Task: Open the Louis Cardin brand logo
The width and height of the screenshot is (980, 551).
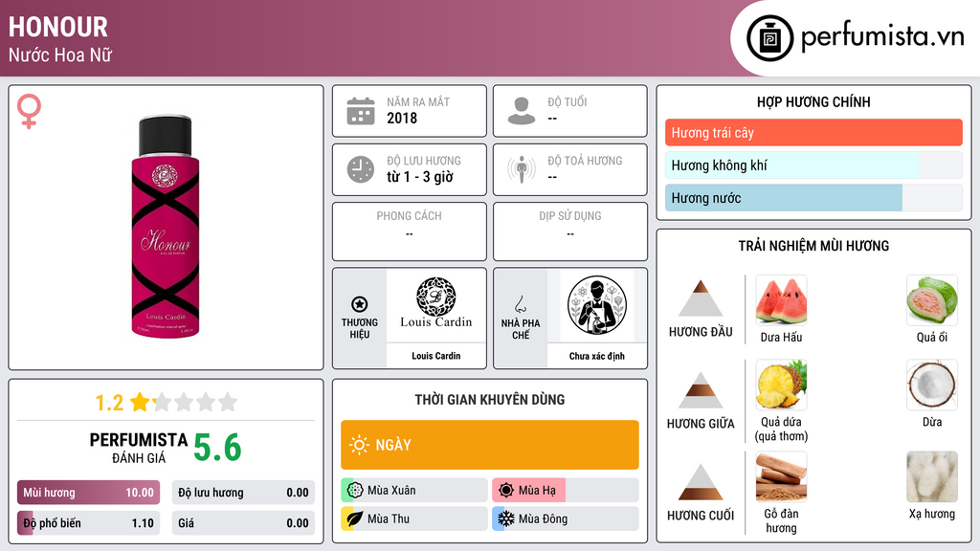Action: [x=436, y=304]
